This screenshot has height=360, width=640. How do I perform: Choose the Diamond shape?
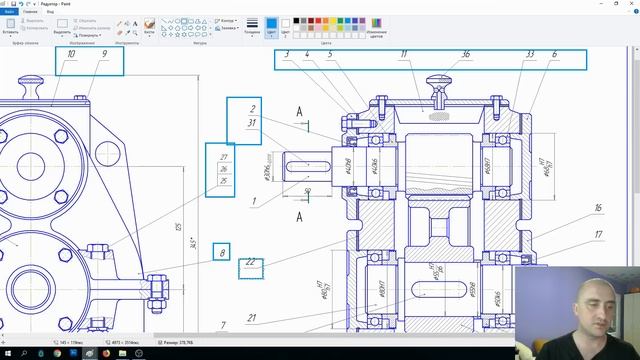[x=171, y=28]
